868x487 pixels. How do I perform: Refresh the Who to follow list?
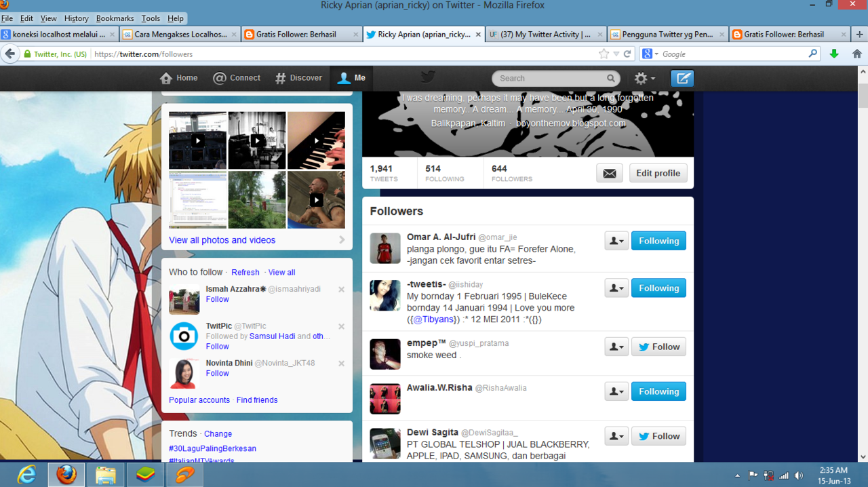[245, 273]
